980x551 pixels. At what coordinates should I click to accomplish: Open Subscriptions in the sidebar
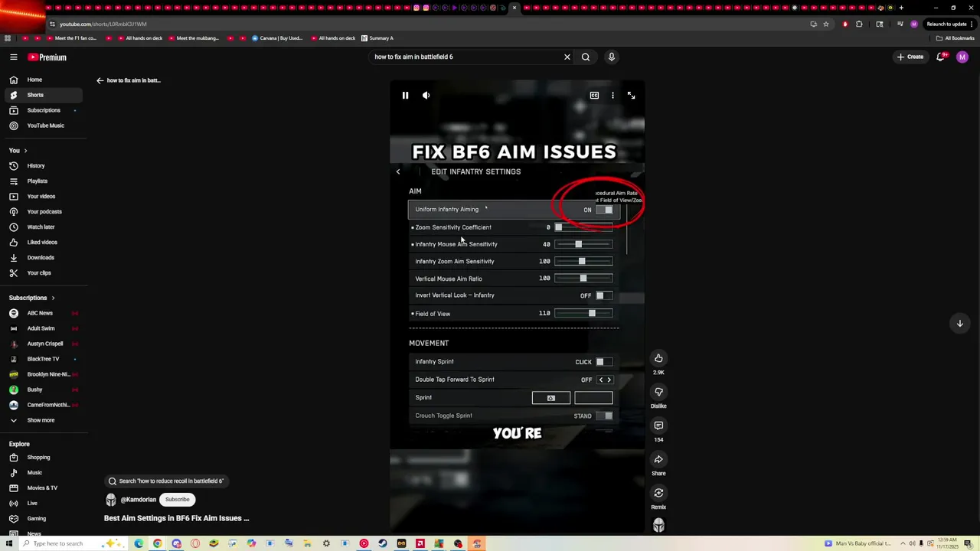click(x=43, y=110)
